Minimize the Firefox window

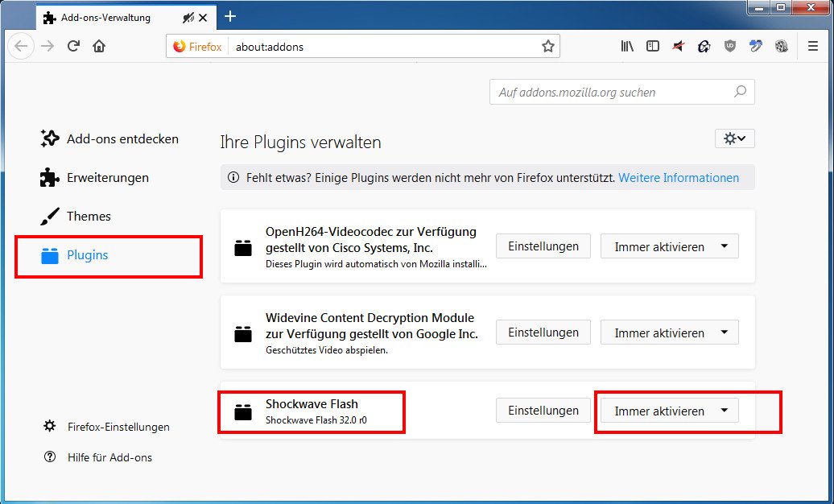tap(759, 7)
